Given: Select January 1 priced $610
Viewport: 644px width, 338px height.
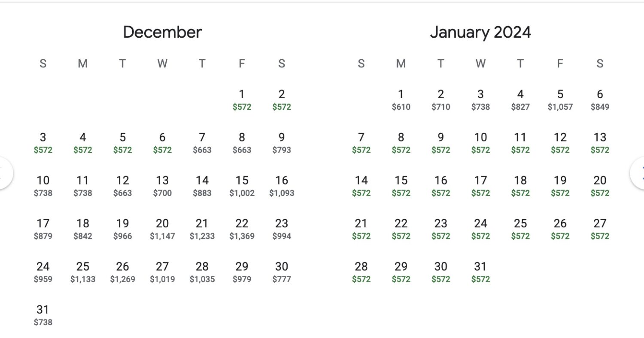Looking at the screenshot, I should pos(401,100).
